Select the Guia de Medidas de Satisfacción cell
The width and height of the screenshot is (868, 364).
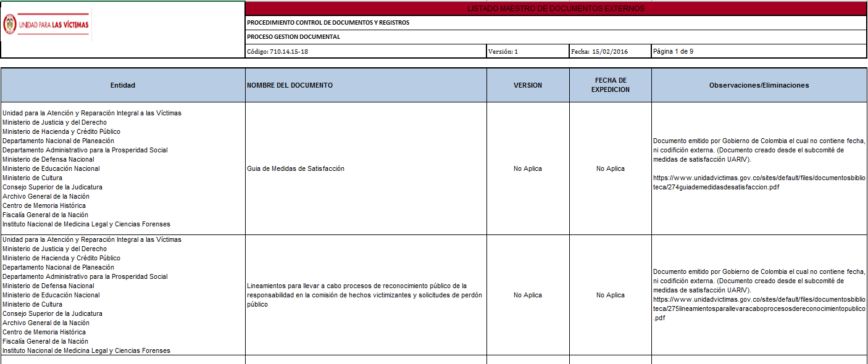tap(366, 168)
